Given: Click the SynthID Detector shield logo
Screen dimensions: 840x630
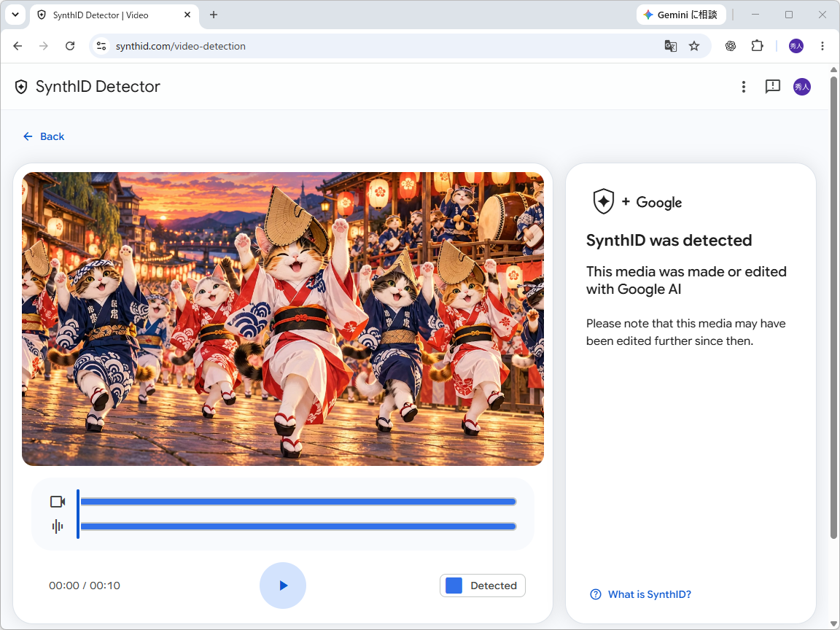Looking at the screenshot, I should click(x=21, y=87).
